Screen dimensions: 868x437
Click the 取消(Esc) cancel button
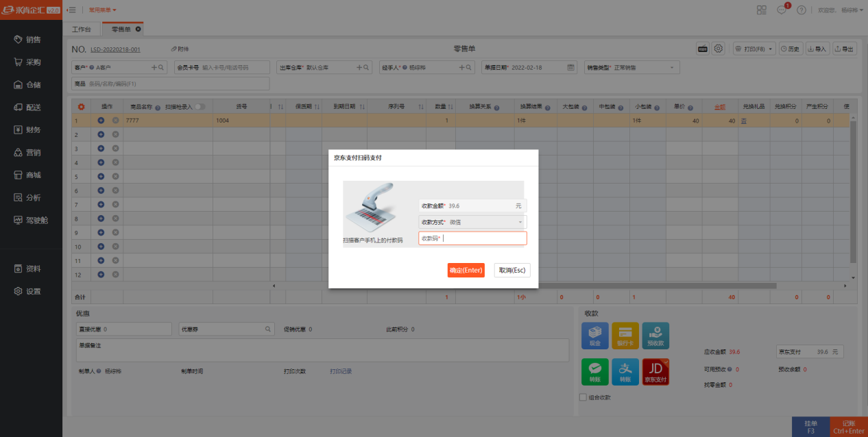[x=511, y=271]
